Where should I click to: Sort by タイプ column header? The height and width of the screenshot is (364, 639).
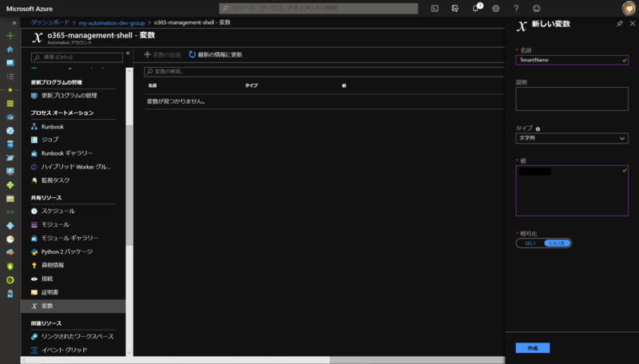pyautogui.click(x=251, y=85)
